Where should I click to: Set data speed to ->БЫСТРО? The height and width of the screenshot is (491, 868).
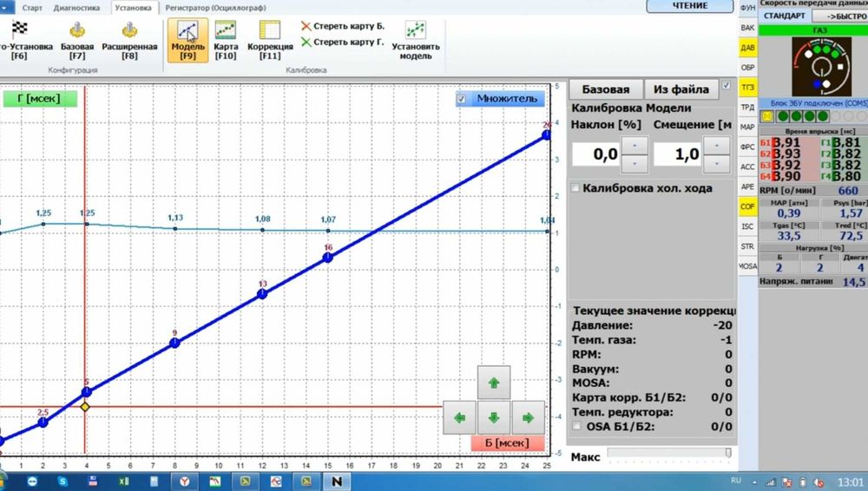(839, 16)
